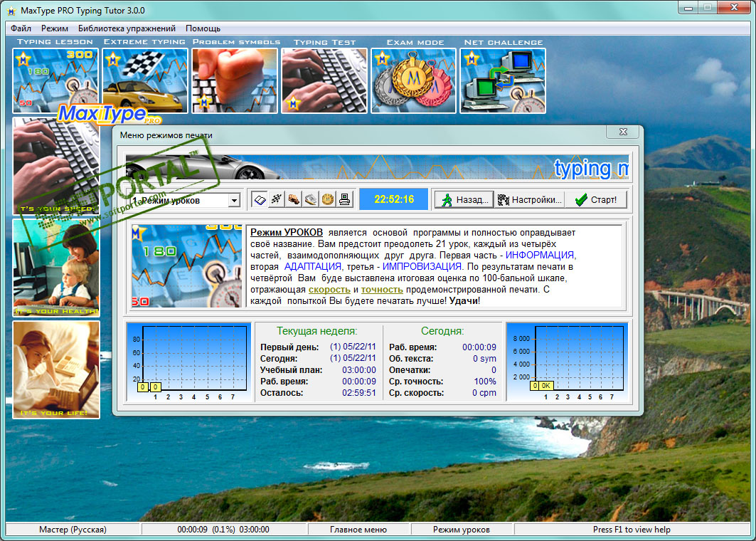Click the Ср. точность value 100%
Screen dimensions: 756x541
click(484, 382)
